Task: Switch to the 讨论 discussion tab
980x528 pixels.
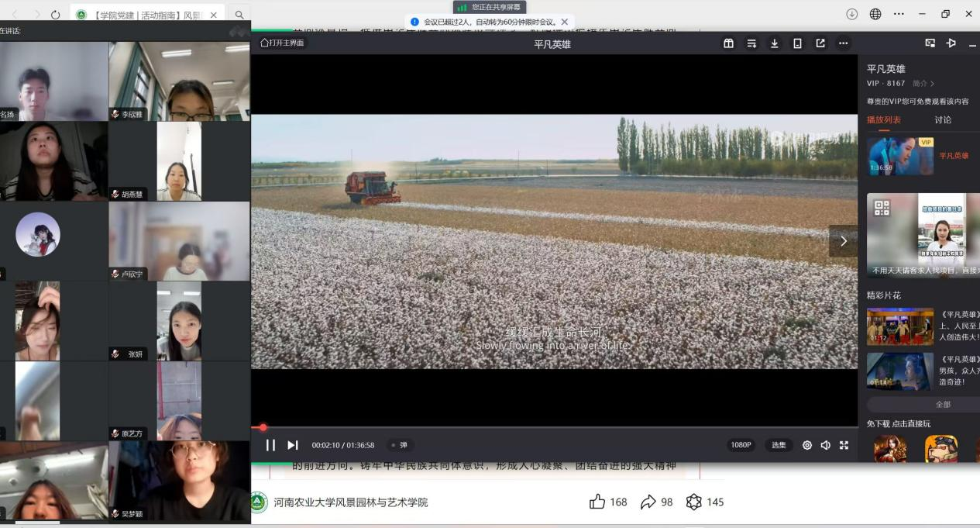Action: 943,120
